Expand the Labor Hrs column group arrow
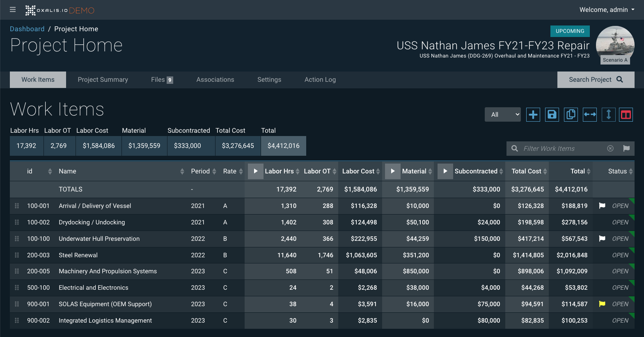Viewport: 644px width, 337px height. [x=255, y=171]
